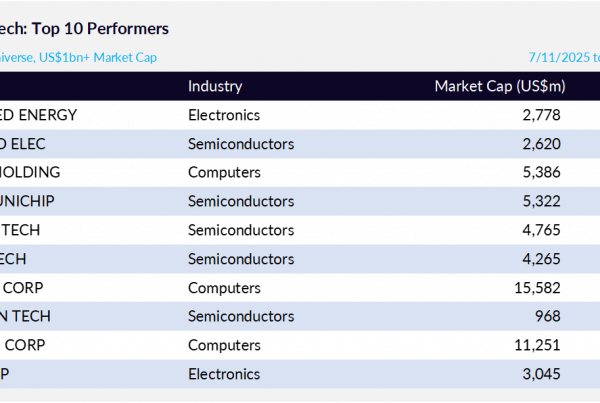Image resolution: width=600 pixels, height=403 pixels.
Task: Click Semiconductors in the ELEC row
Action: click(x=241, y=144)
